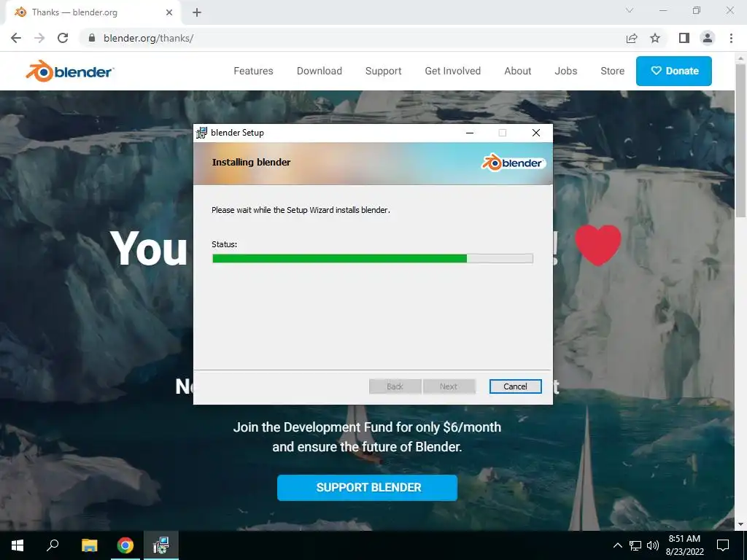Click the 'Status:' label
Viewport: 747px width, 560px height.
coord(225,244)
